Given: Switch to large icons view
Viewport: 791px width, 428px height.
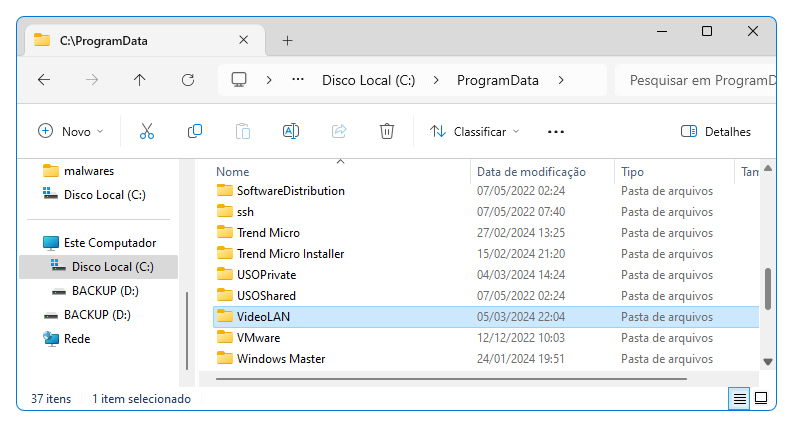Looking at the screenshot, I should pos(761,398).
